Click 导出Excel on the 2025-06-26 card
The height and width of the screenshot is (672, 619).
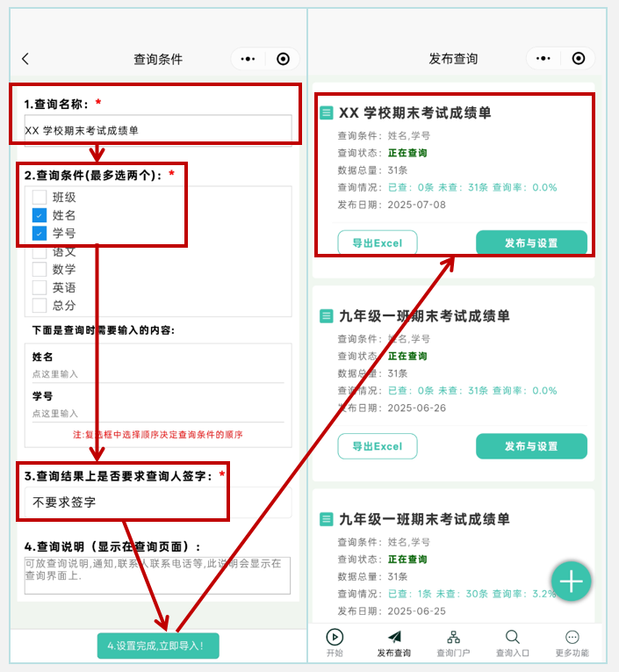tap(378, 446)
